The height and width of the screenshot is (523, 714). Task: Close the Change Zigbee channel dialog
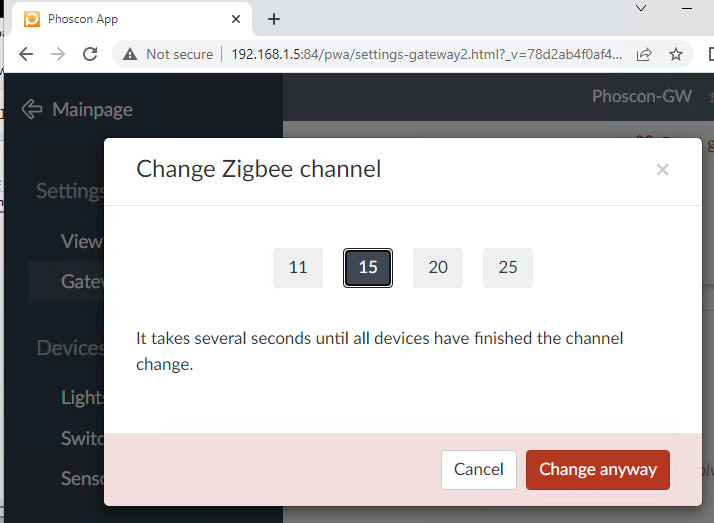[662, 170]
